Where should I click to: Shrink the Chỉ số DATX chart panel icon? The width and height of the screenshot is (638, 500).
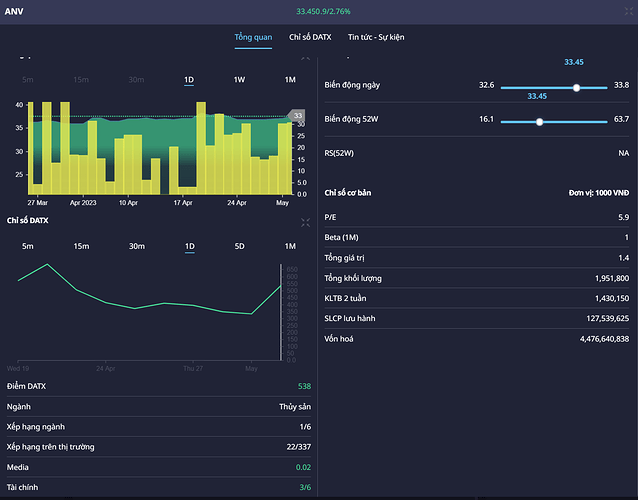click(306, 222)
